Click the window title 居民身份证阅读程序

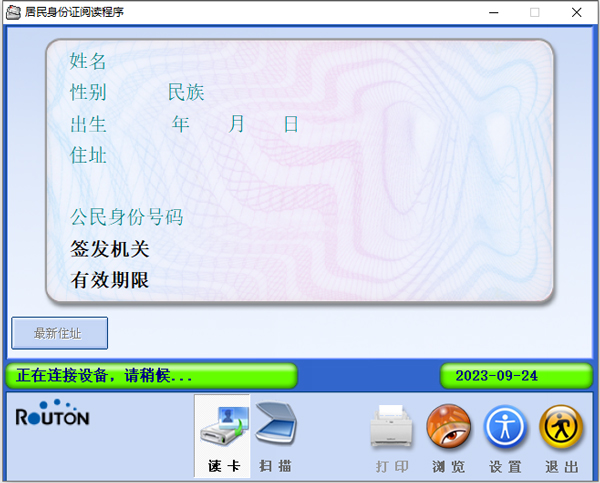(x=74, y=12)
